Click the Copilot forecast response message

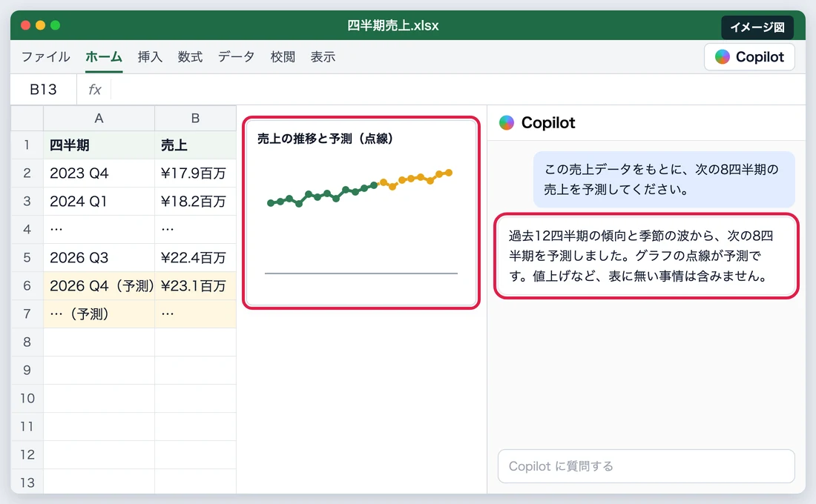tap(646, 256)
